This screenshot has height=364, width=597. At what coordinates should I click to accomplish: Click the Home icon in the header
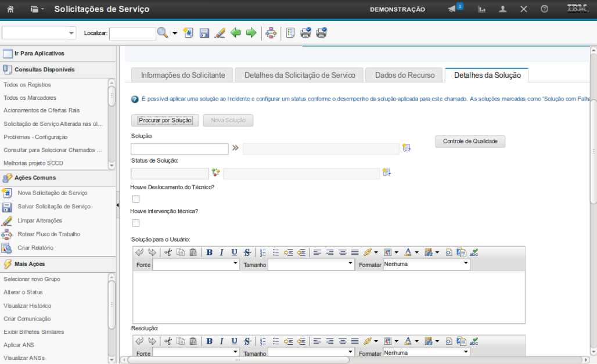pyautogui.click(x=10, y=9)
